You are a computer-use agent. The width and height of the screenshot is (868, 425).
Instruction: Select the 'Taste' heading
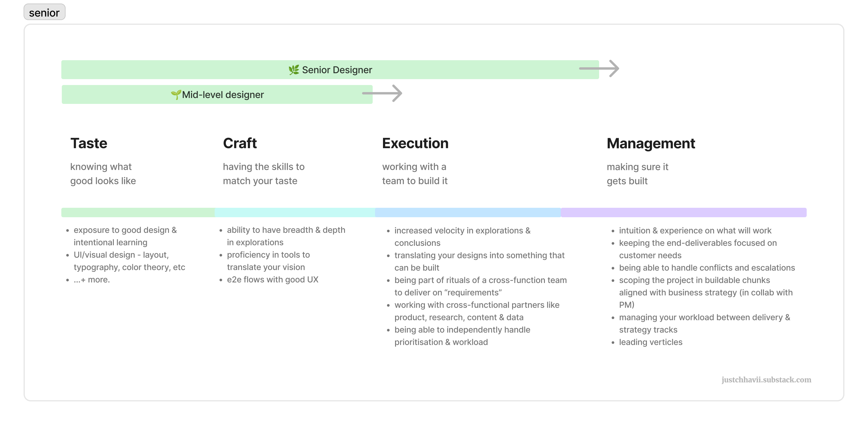(89, 143)
